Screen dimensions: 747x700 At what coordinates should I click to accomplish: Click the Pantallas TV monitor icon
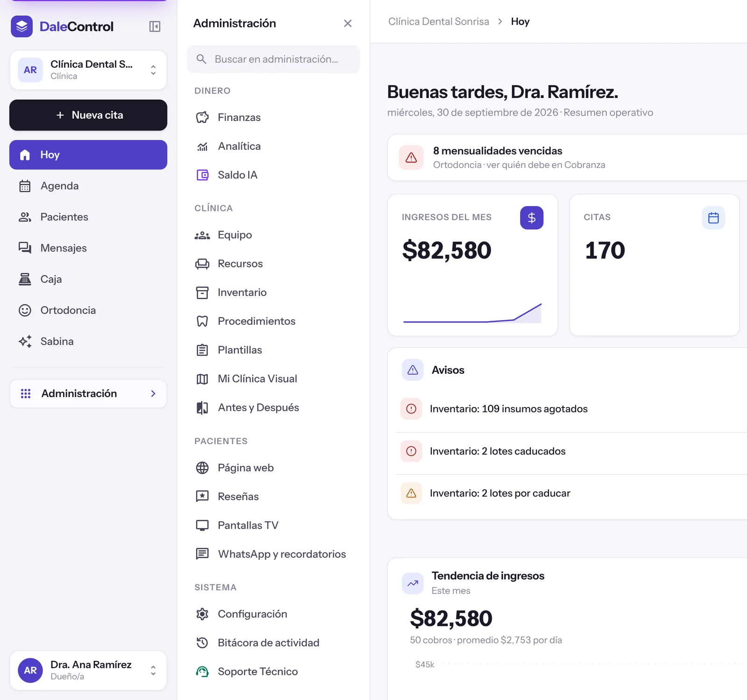click(x=202, y=525)
